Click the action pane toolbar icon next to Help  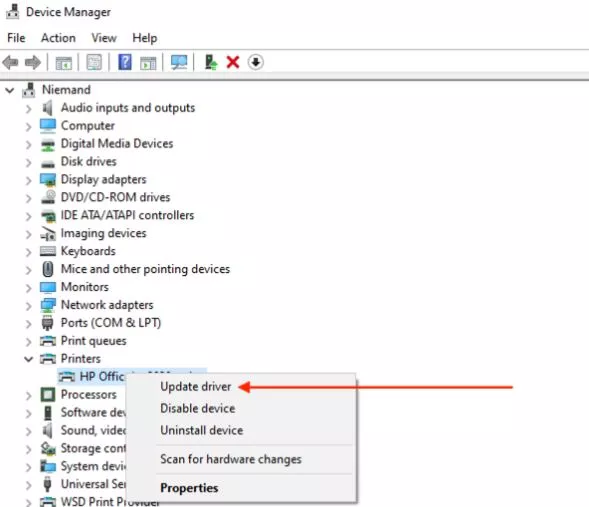coord(148,63)
